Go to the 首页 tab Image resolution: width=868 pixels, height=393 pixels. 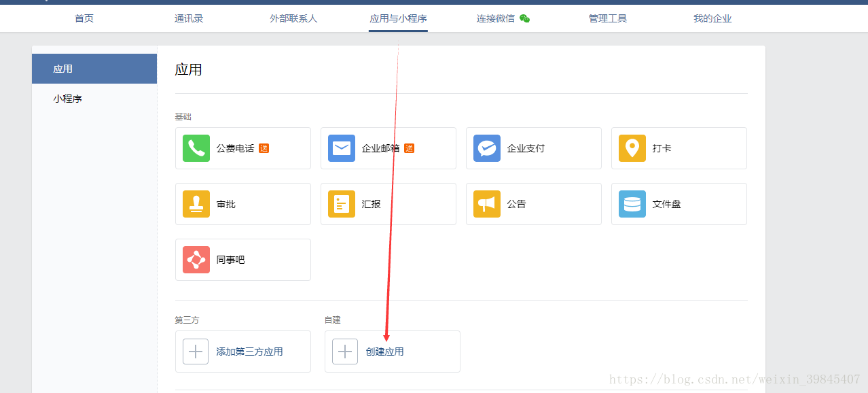point(84,18)
